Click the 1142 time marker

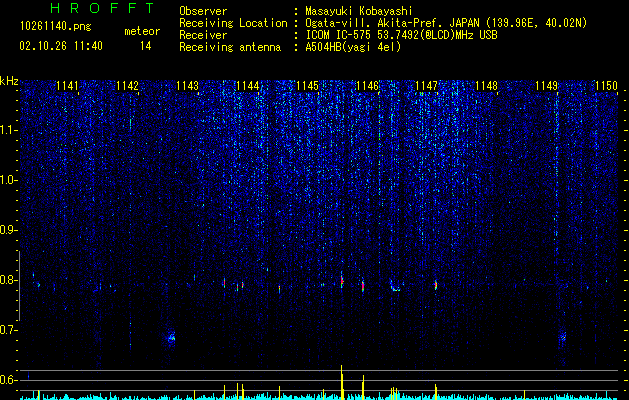(127, 86)
